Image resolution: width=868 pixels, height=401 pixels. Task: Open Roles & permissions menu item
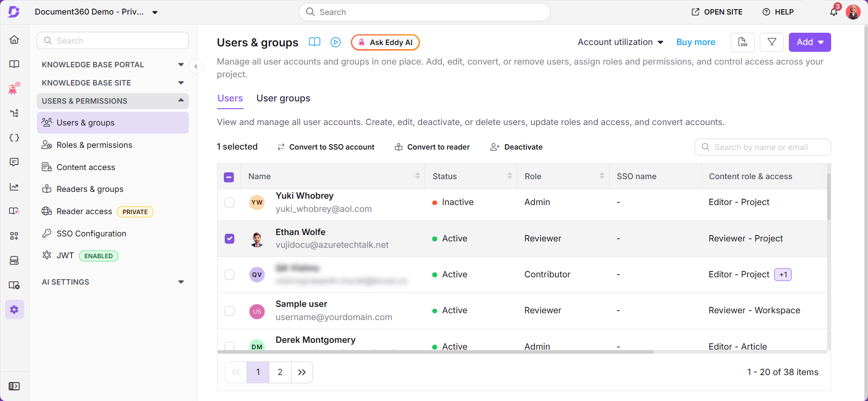(x=113, y=145)
